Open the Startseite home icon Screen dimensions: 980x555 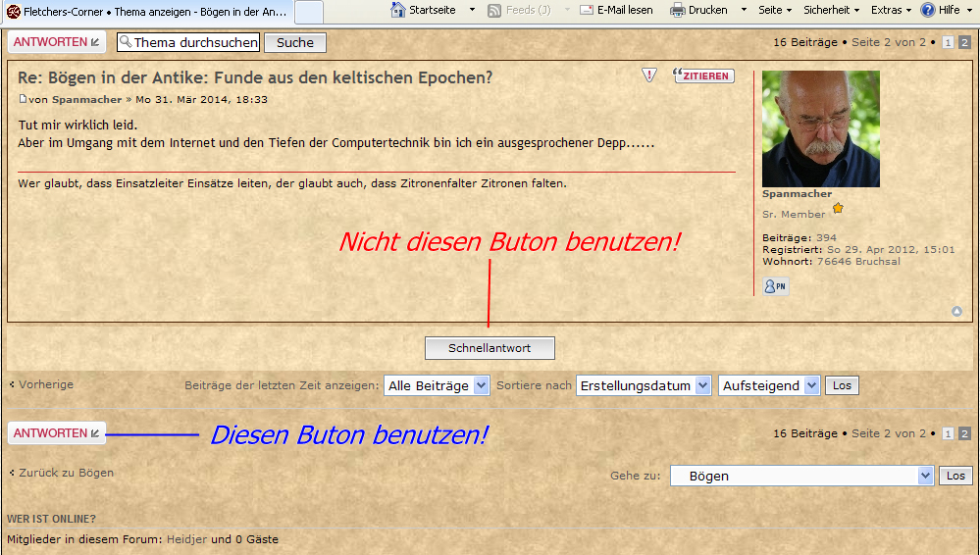coord(398,10)
